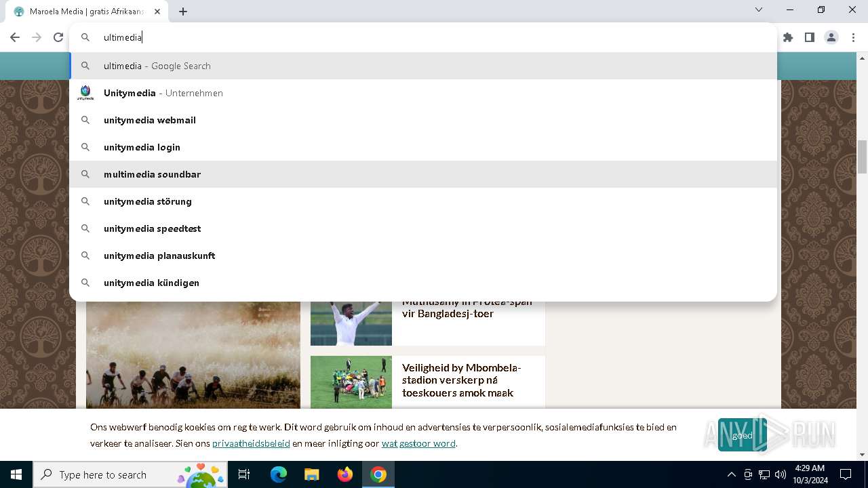
Task: Select 'ultimedia - Google Search' suggestion
Action: (x=423, y=66)
